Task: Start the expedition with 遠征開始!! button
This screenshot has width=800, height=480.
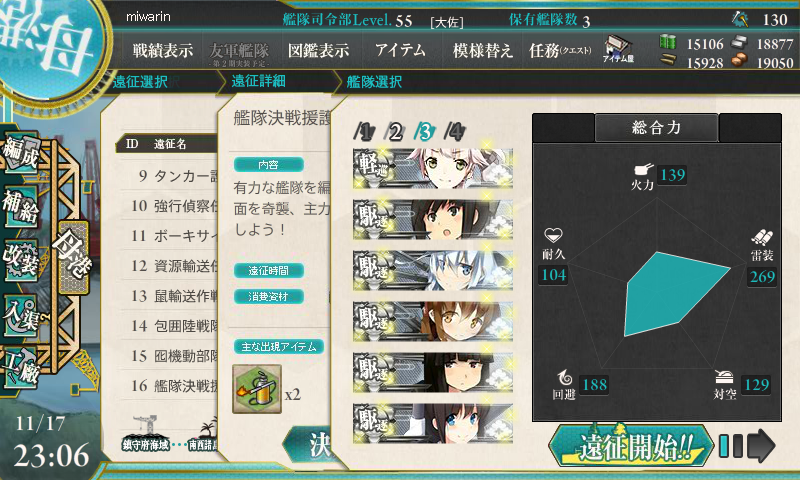Action: (632, 446)
